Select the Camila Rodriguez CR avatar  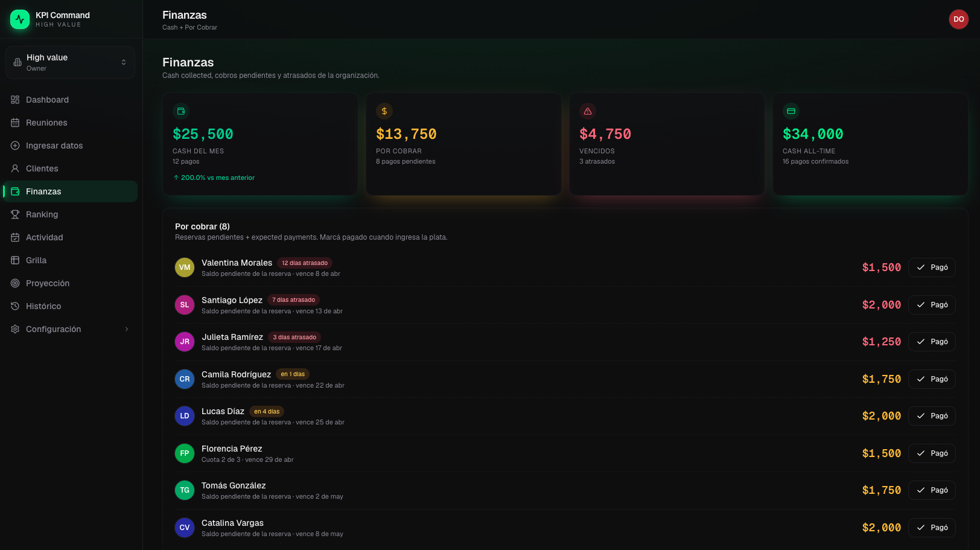(x=185, y=379)
